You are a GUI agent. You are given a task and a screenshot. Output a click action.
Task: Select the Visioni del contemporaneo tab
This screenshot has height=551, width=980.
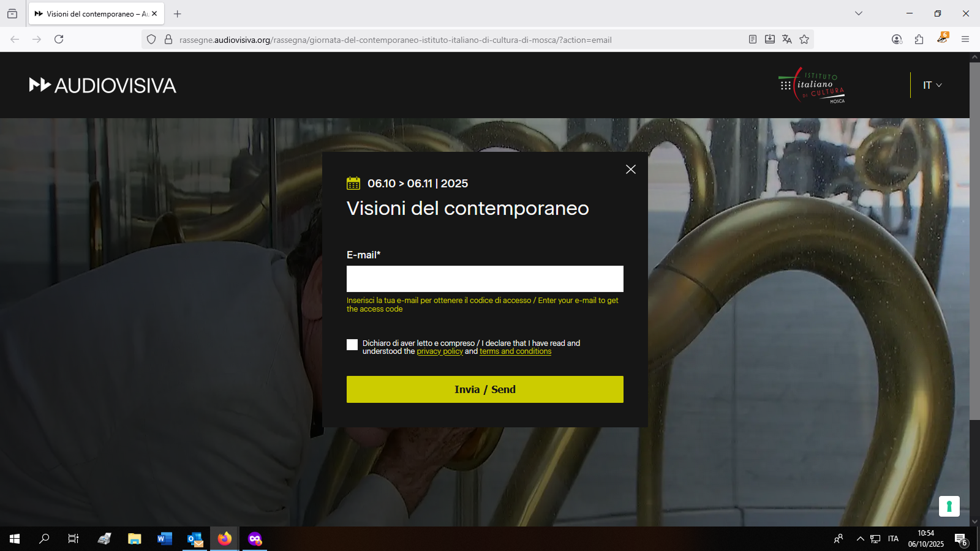point(92,13)
